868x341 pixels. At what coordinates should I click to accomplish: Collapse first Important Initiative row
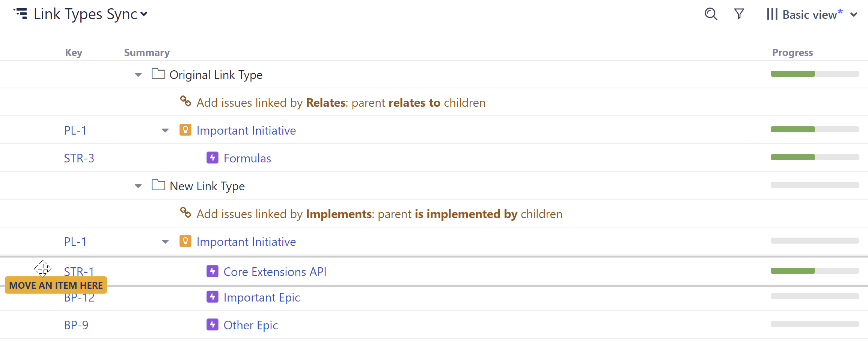pyautogui.click(x=165, y=130)
